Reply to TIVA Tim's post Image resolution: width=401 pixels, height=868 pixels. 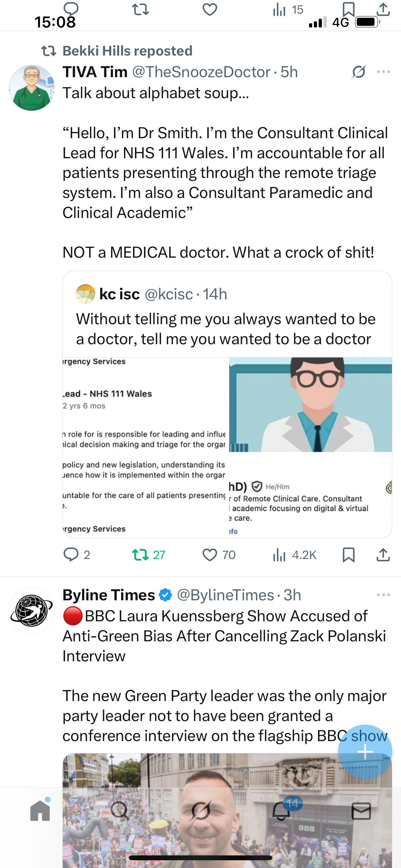[71, 555]
